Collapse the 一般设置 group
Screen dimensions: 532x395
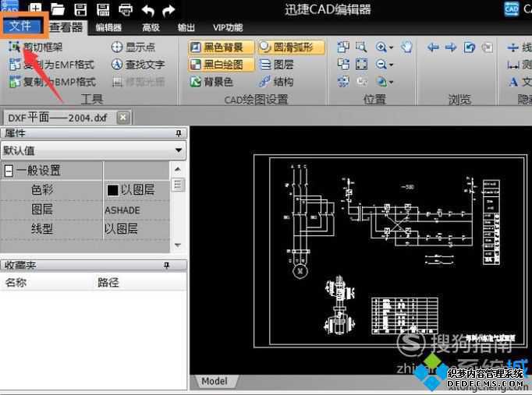coord(9,171)
